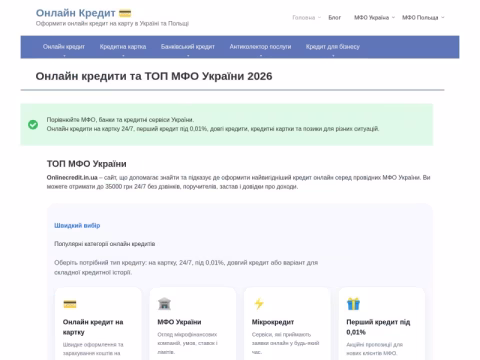Expand the submenu indicator under Антиколектор послуги

coord(261,55)
